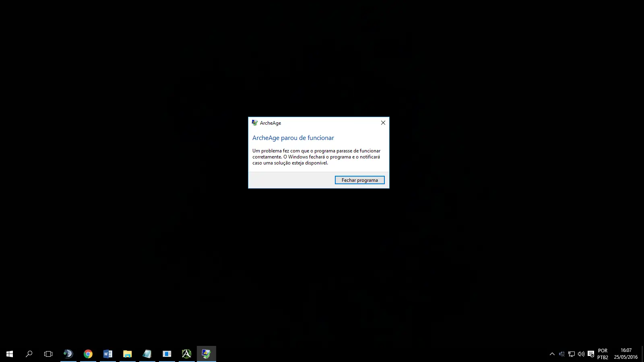
Task: Close the ArcheAge error dialog with X
Action: (383, 123)
